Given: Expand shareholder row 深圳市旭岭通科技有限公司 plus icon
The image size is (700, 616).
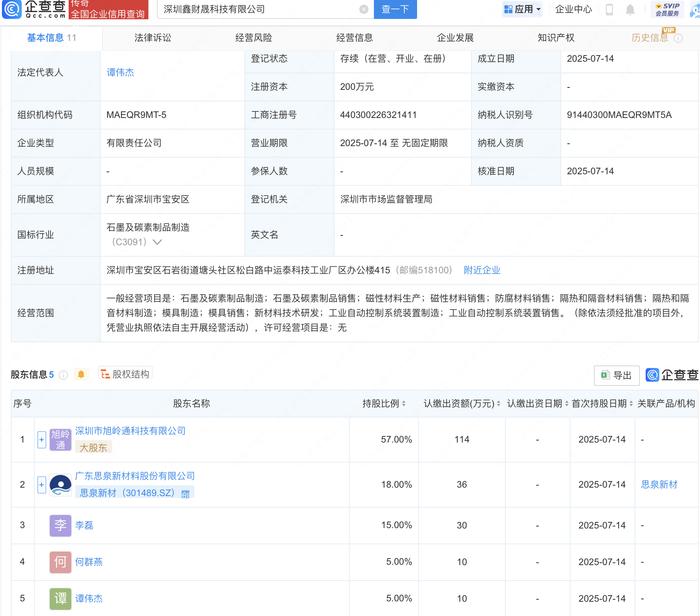Looking at the screenshot, I should pos(41,440).
